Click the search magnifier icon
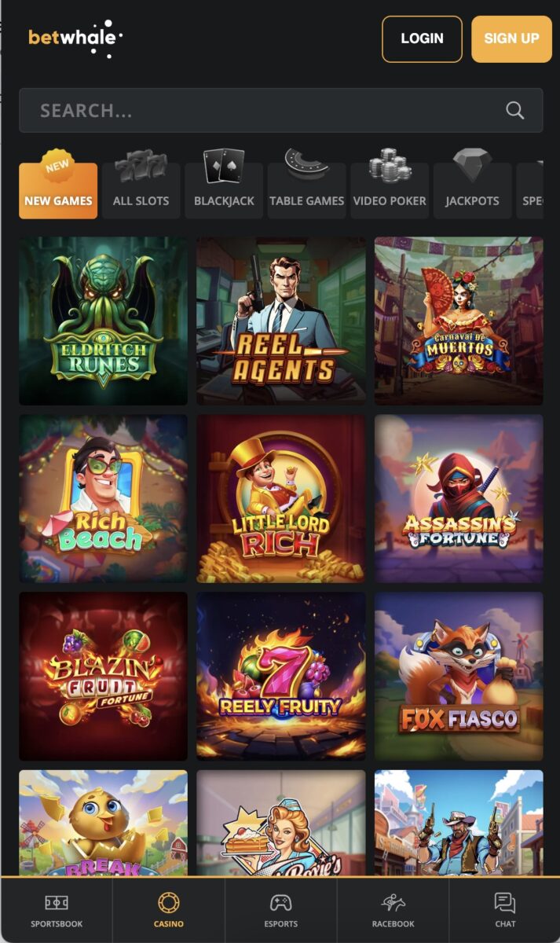This screenshot has height=943, width=560. click(x=514, y=110)
